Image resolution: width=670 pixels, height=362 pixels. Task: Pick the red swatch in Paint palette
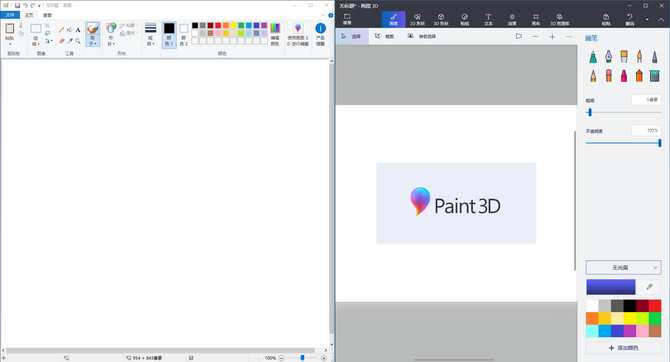(218, 25)
